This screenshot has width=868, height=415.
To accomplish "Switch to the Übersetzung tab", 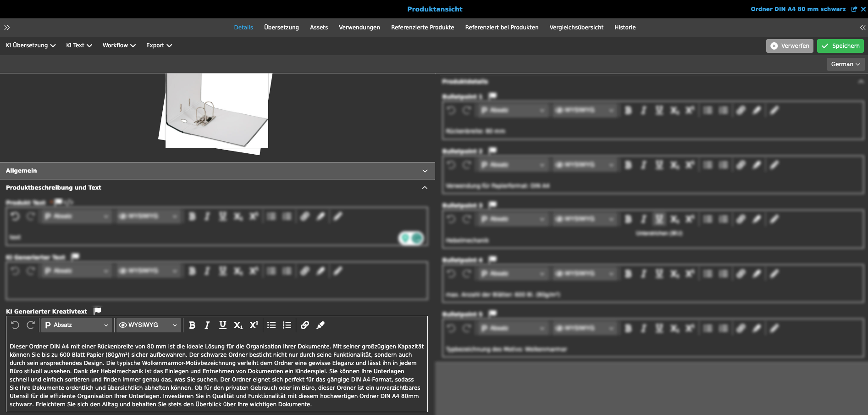I will click(x=281, y=27).
